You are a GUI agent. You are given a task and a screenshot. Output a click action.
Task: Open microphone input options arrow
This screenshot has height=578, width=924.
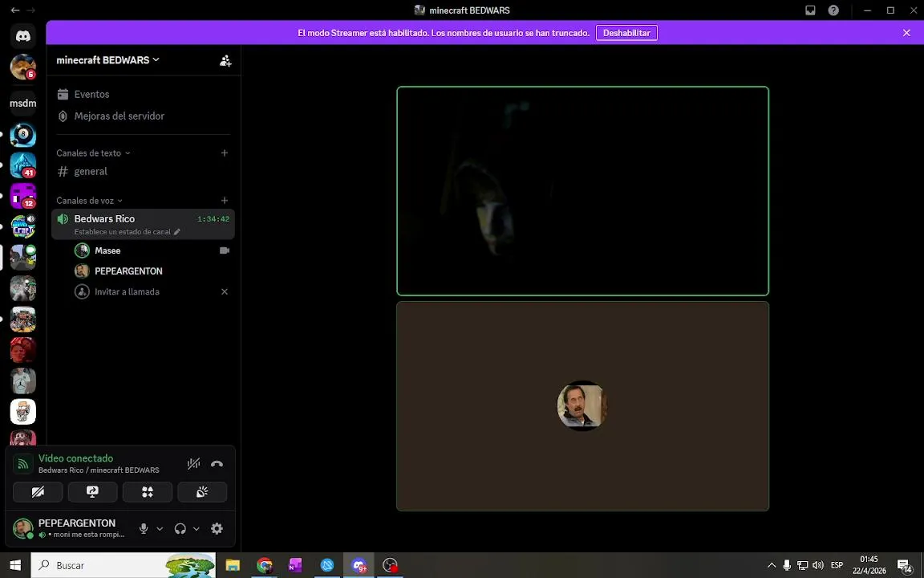click(x=160, y=529)
